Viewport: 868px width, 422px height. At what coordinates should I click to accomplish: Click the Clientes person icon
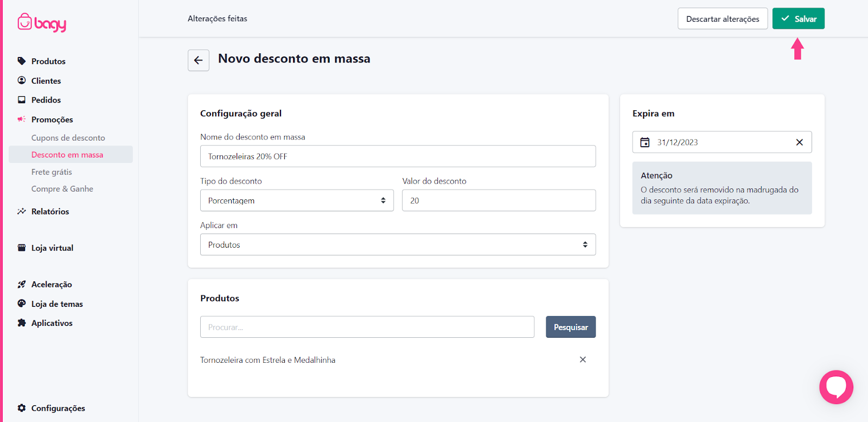pos(22,80)
